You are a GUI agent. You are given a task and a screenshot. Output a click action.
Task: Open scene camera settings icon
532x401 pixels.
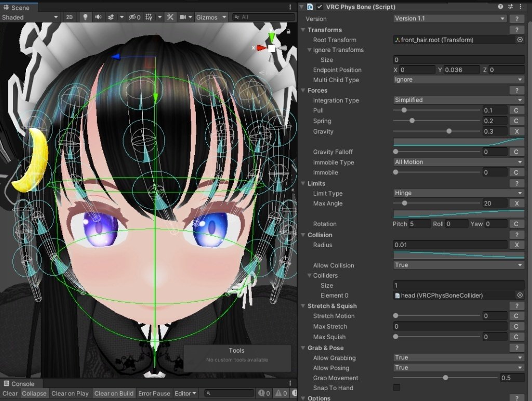(182, 17)
